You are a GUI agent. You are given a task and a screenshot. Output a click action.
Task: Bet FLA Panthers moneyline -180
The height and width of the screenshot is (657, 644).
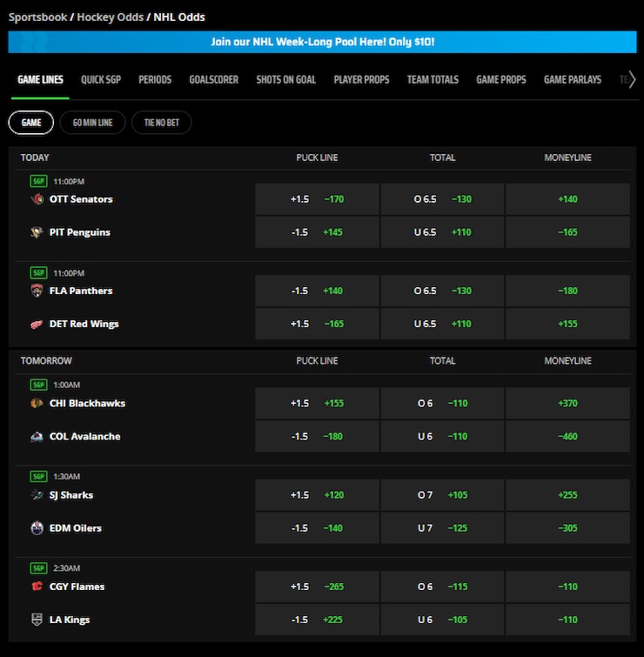tap(567, 291)
